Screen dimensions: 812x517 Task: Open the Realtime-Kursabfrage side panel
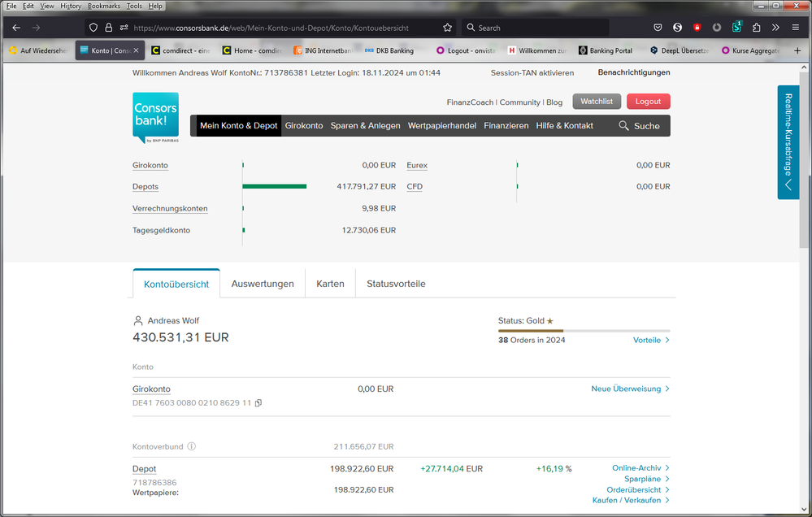pyautogui.click(x=788, y=142)
